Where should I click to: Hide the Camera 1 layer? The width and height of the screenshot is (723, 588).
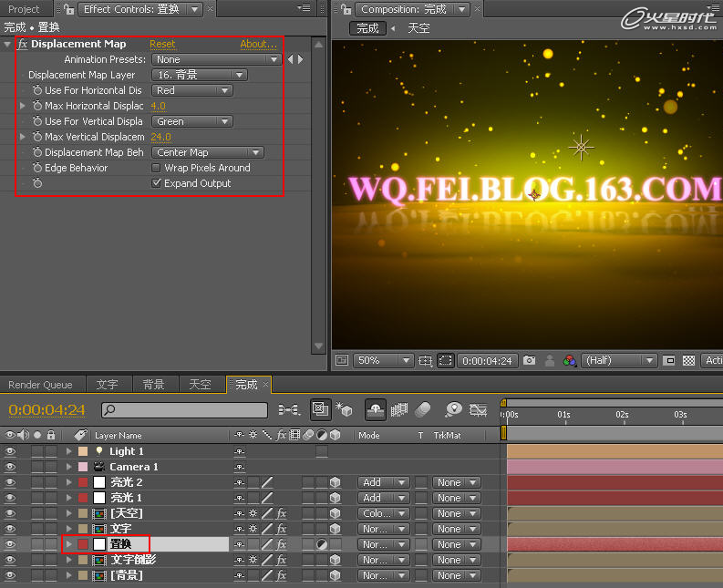point(10,467)
